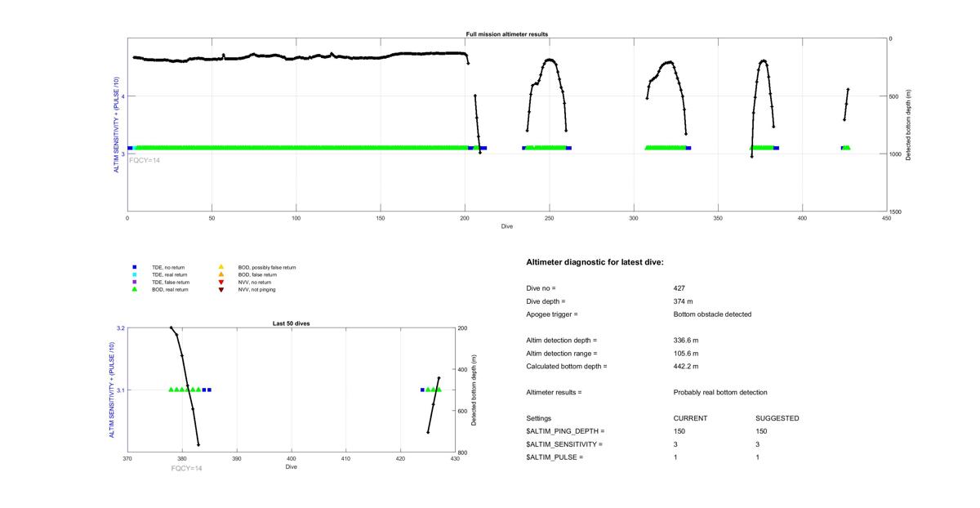The width and height of the screenshot is (980, 508).
Task: Click the 'CURRENT' column header
Action: click(x=690, y=418)
